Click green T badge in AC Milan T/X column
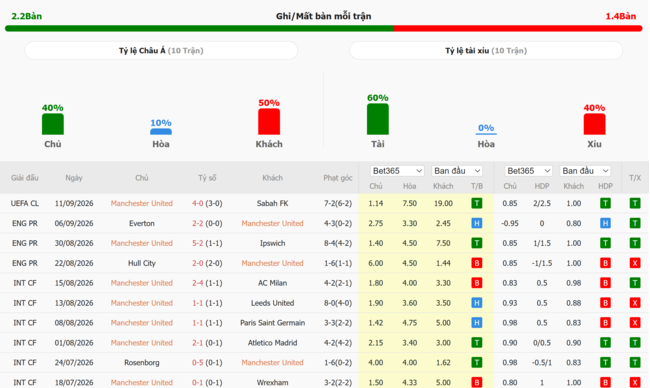 click(x=635, y=283)
